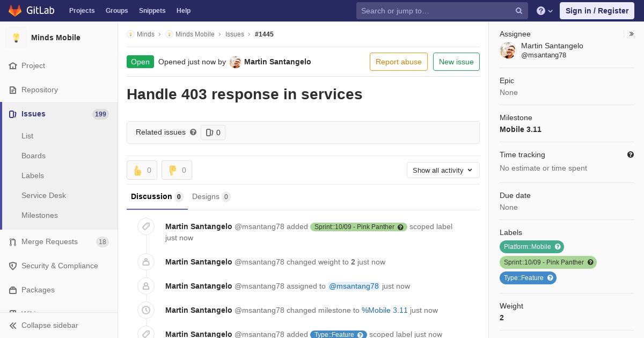Open the Groups menu in navbar

[x=116, y=11]
